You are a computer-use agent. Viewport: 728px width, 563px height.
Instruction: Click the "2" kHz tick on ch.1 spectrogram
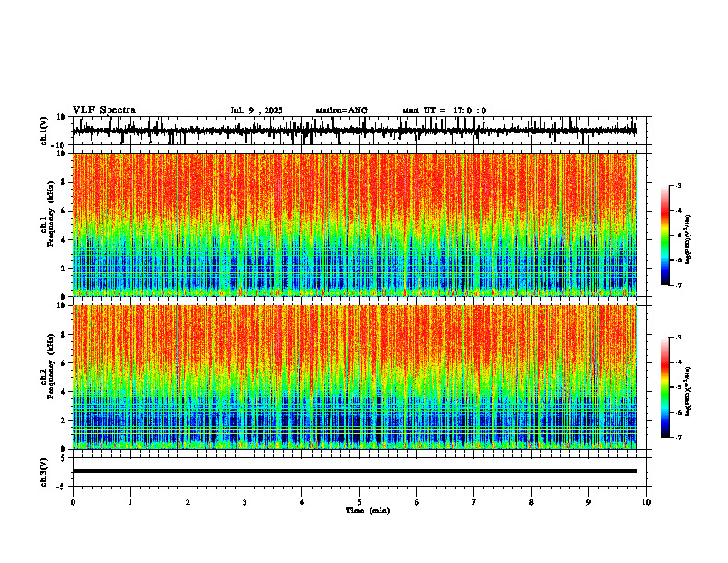pyautogui.click(x=64, y=269)
